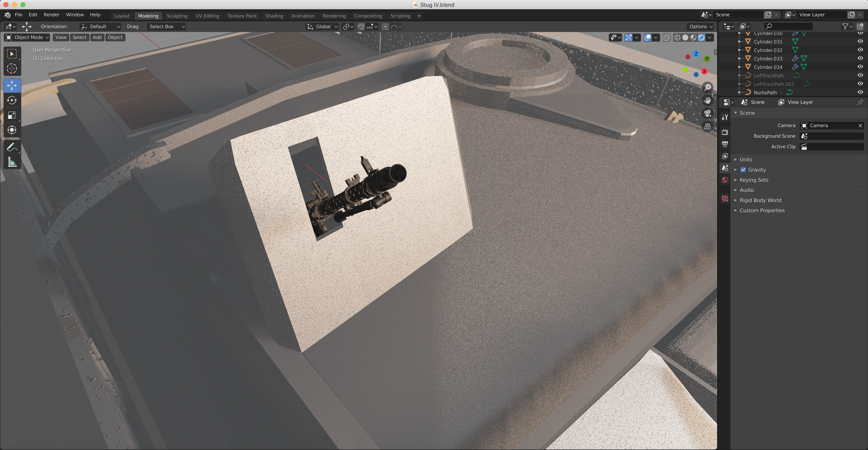Viewport: 868px width, 450px height.
Task: Switch to the Shading workspace tab
Action: tap(274, 15)
